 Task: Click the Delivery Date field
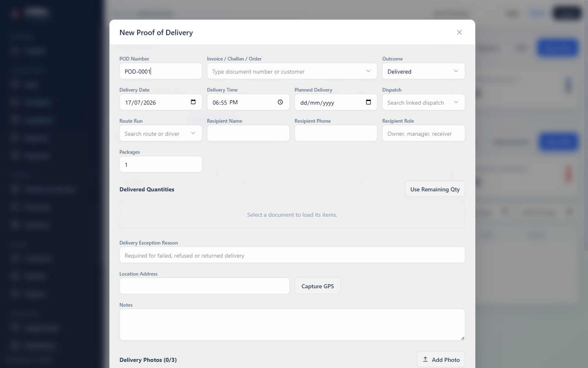[x=160, y=102]
